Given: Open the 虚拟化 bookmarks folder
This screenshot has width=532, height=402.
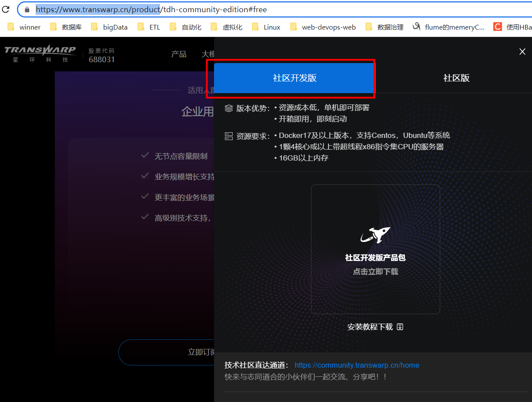Looking at the screenshot, I should tap(226, 27).
